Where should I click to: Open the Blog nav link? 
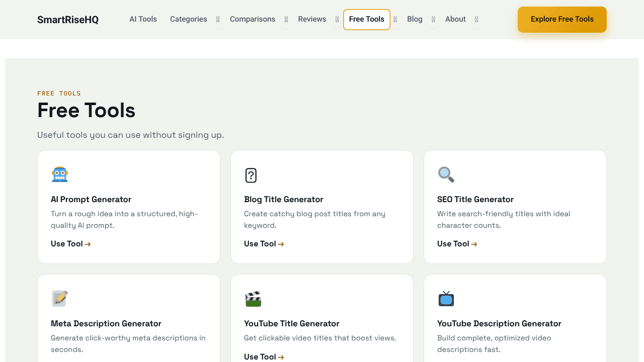[x=415, y=19]
